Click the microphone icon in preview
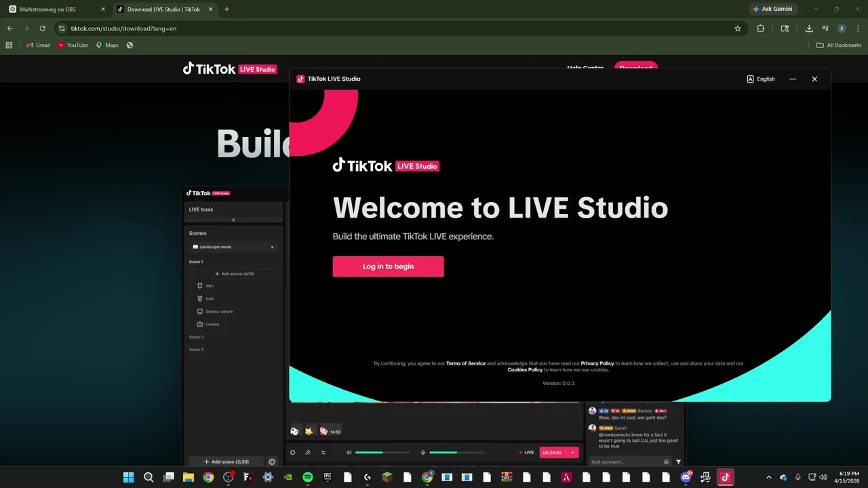This screenshot has width=868, height=488. click(423, 453)
